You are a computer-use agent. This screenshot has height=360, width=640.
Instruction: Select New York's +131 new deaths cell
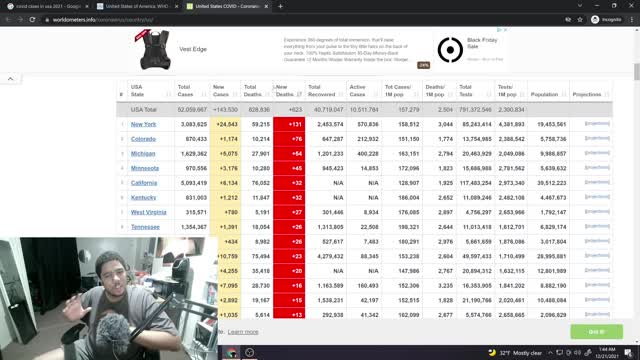coord(289,124)
